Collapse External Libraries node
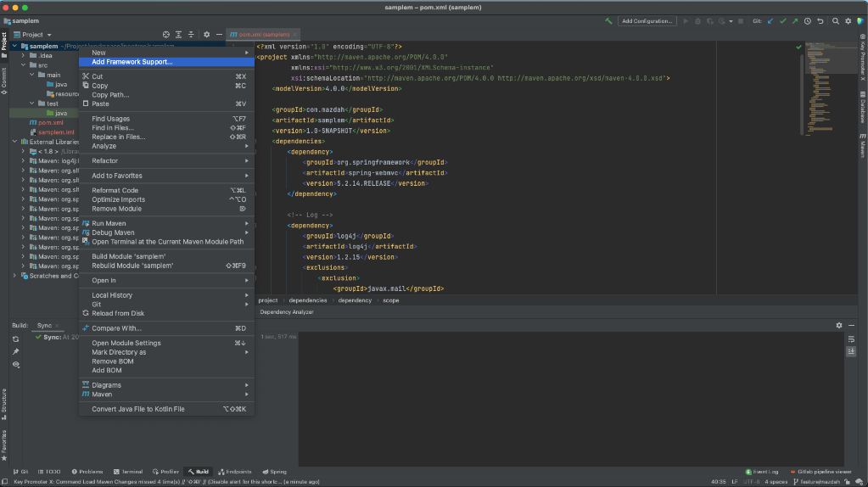This screenshot has width=868, height=487. click(15, 142)
